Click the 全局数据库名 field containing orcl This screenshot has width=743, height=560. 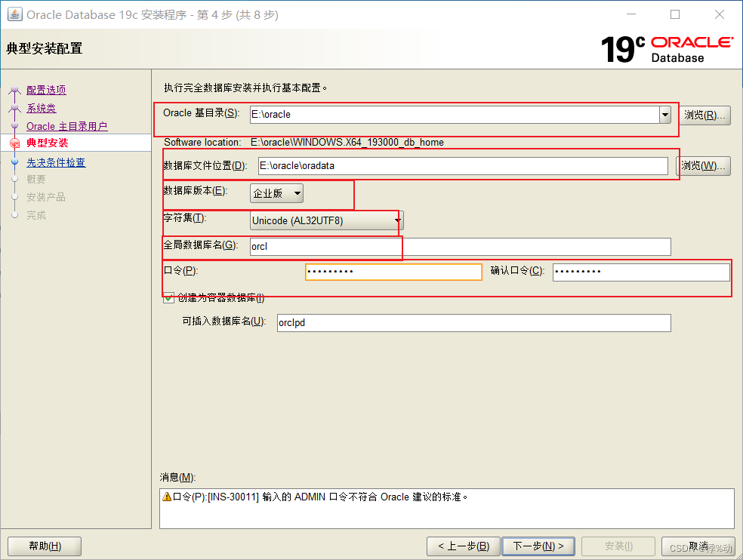coord(461,247)
